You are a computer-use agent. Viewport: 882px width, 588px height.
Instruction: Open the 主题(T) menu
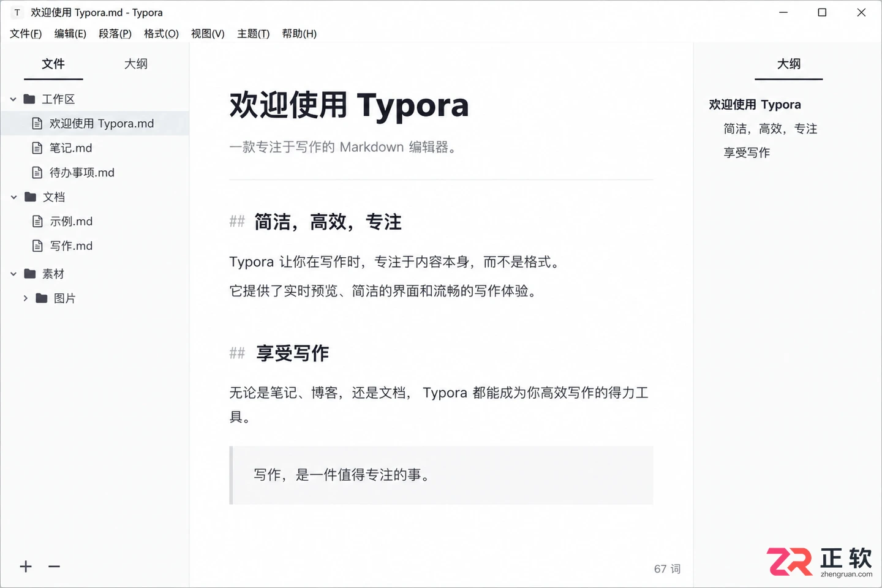(254, 34)
